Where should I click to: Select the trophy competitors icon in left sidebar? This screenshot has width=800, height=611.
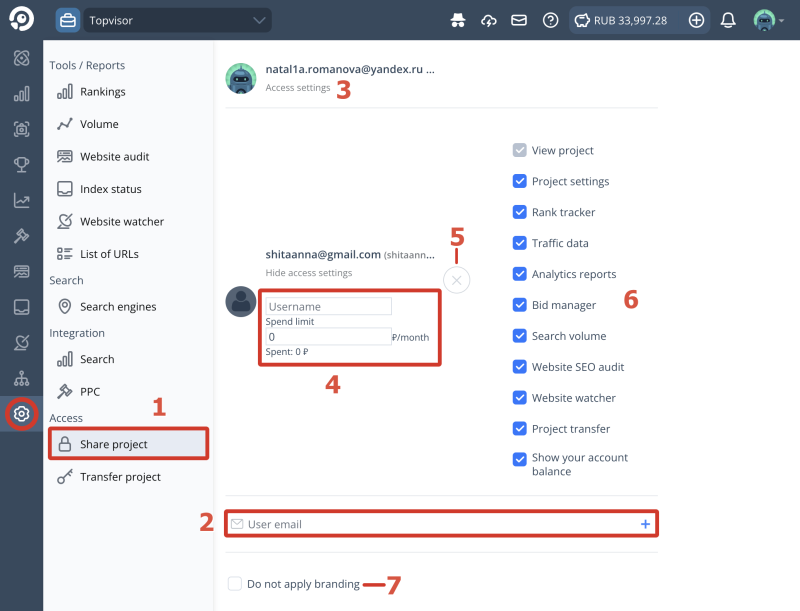point(21,164)
